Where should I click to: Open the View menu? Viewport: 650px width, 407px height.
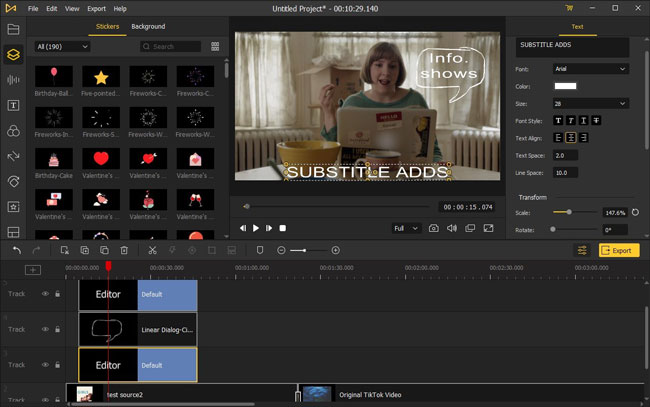click(72, 8)
